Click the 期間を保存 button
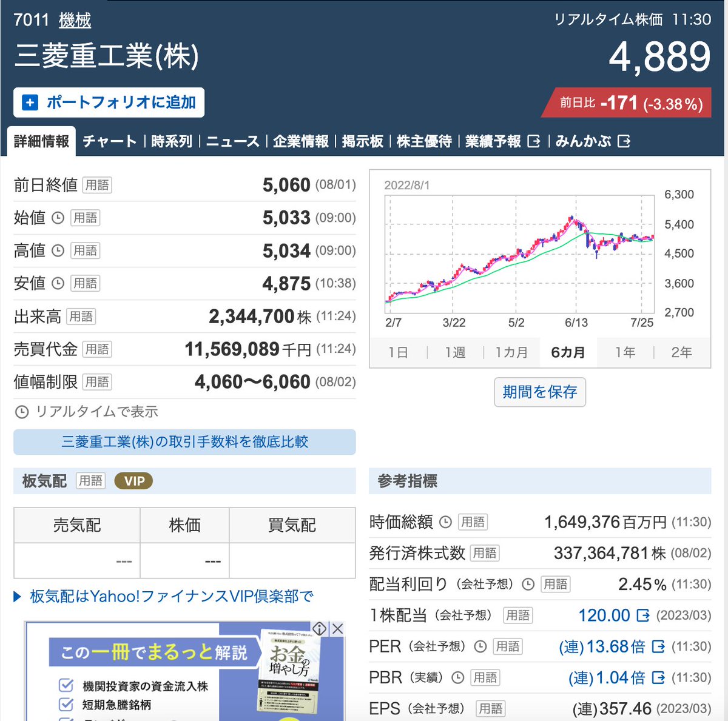 (540, 392)
